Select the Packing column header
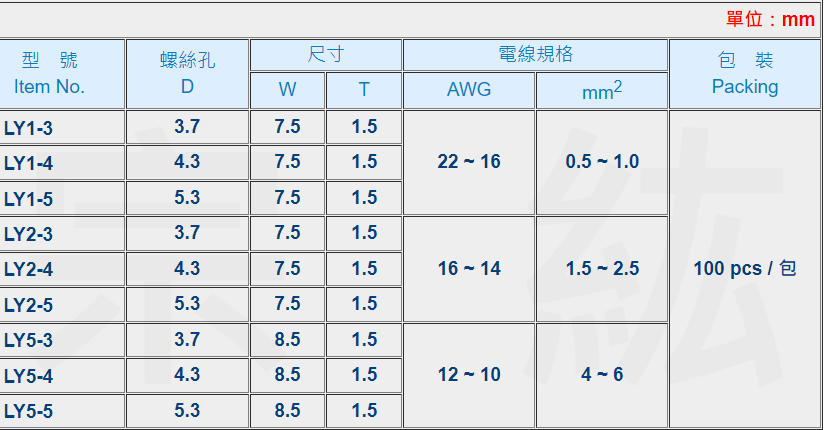The image size is (825, 430). click(744, 74)
